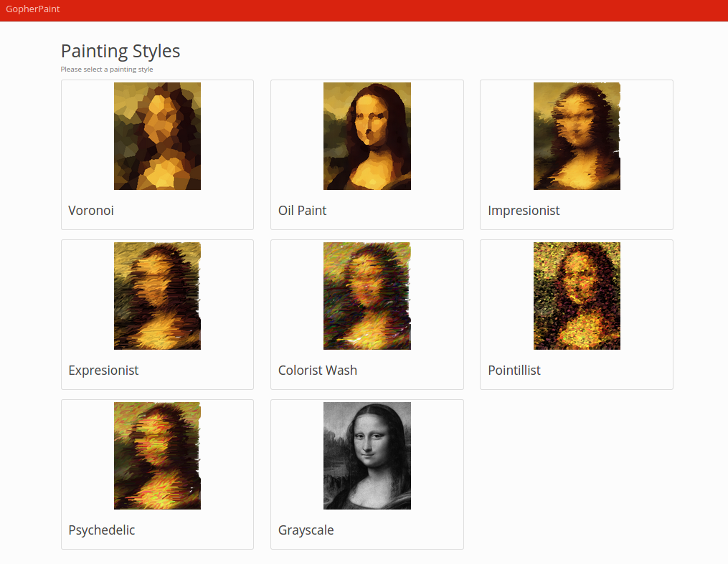
Task: Click the Impresionist label text
Action: coord(524,211)
